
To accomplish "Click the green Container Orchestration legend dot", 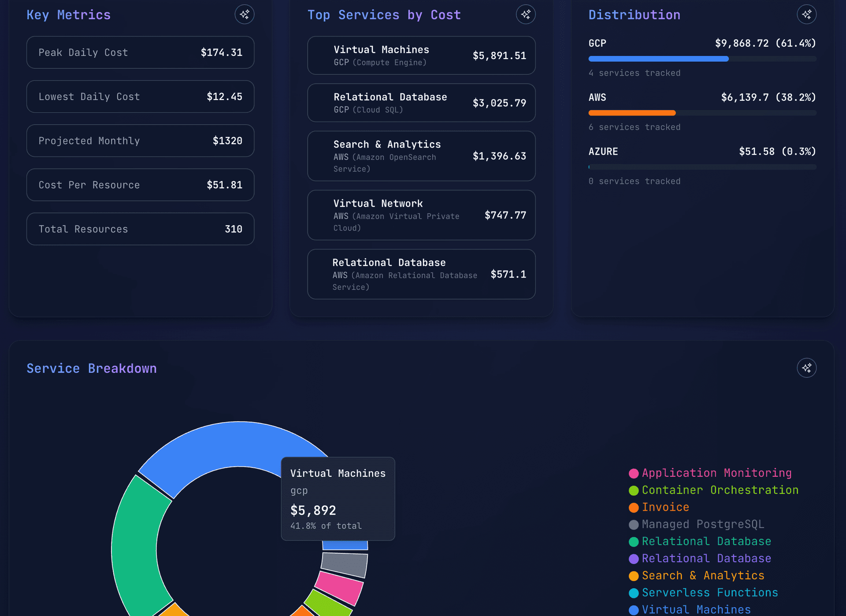I will (633, 490).
